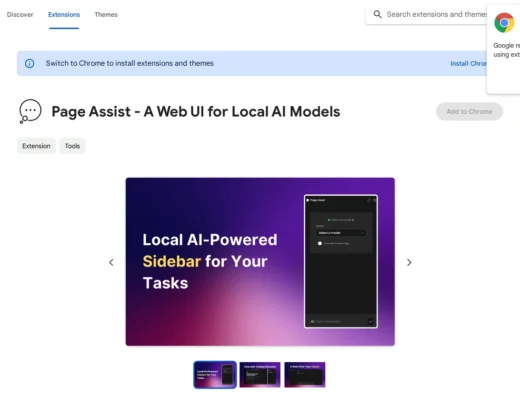Show previous screenshot with left arrow
The image size is (520, 397).
[111, 263]
